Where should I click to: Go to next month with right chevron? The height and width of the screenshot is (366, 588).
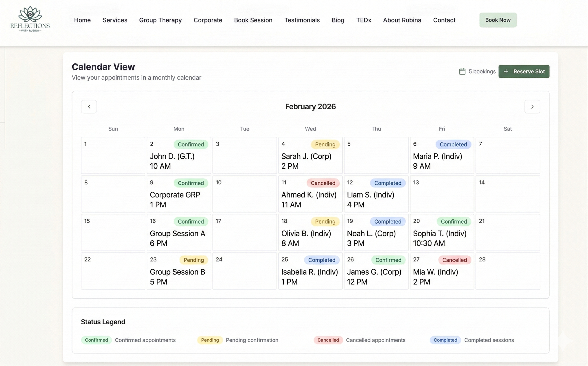532,107
